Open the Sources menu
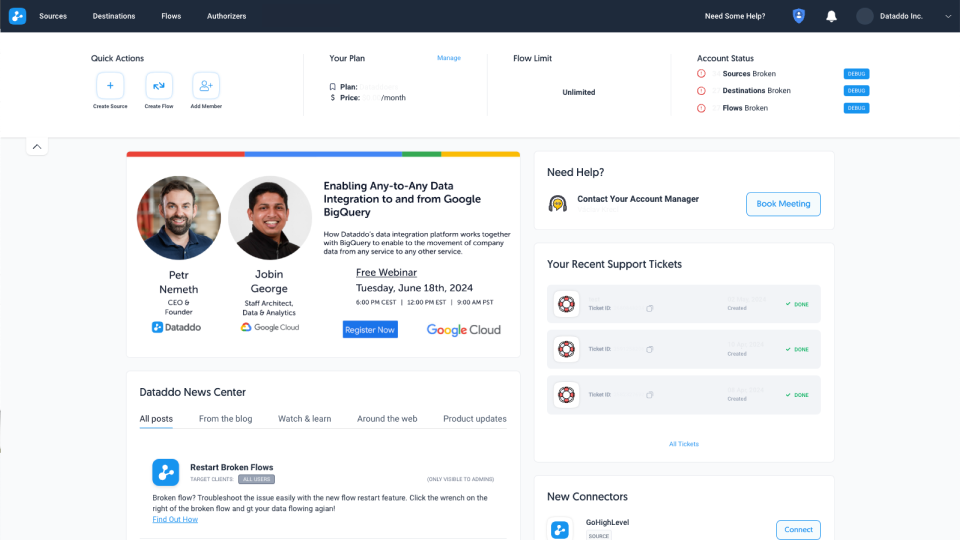960x540 pixels. [x=53, y=17]
